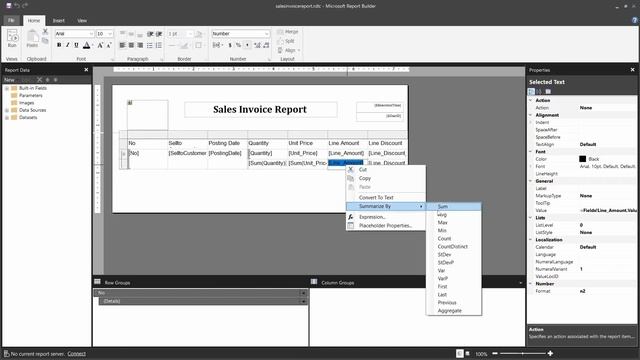
Task: Click the Connect link in status bar
Action: (x=76, y=354)
